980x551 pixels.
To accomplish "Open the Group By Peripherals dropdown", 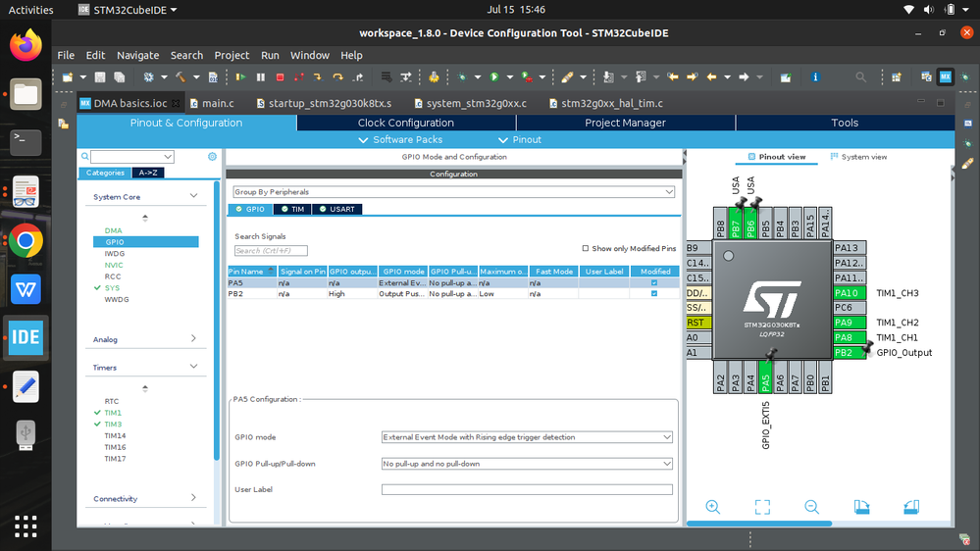I will pyautogui.click(x=454, y=192).
